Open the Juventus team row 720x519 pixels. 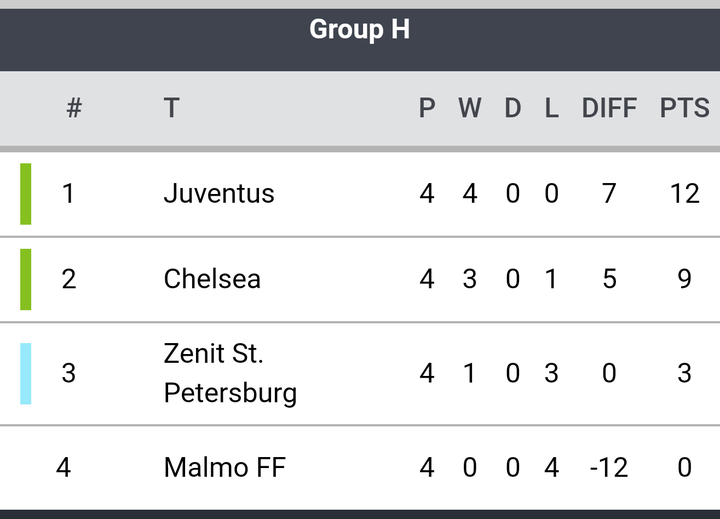point(360,194)
